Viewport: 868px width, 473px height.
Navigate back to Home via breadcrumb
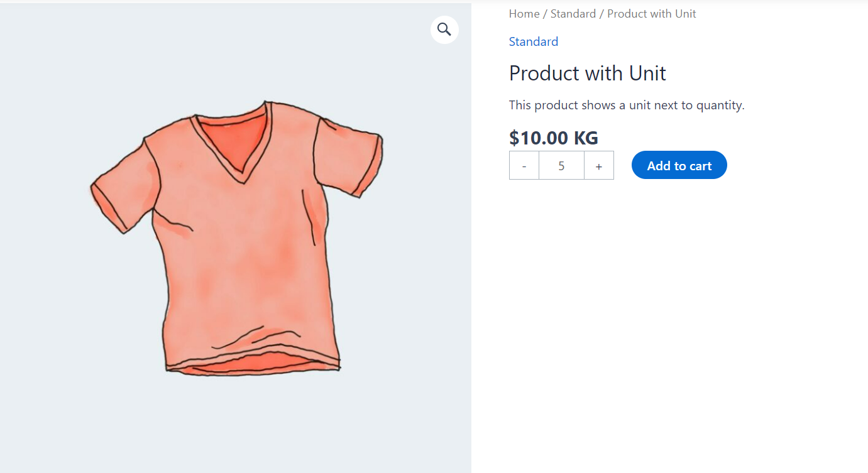(x=523, y=13)
